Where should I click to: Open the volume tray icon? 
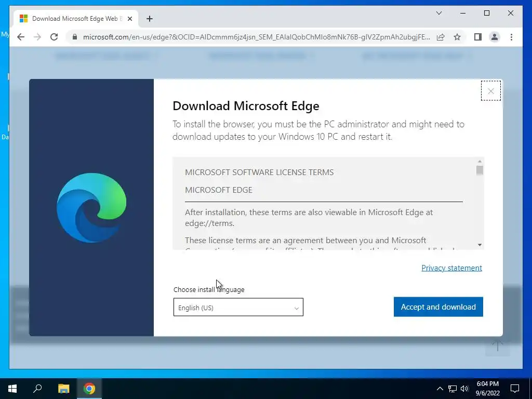464,389
